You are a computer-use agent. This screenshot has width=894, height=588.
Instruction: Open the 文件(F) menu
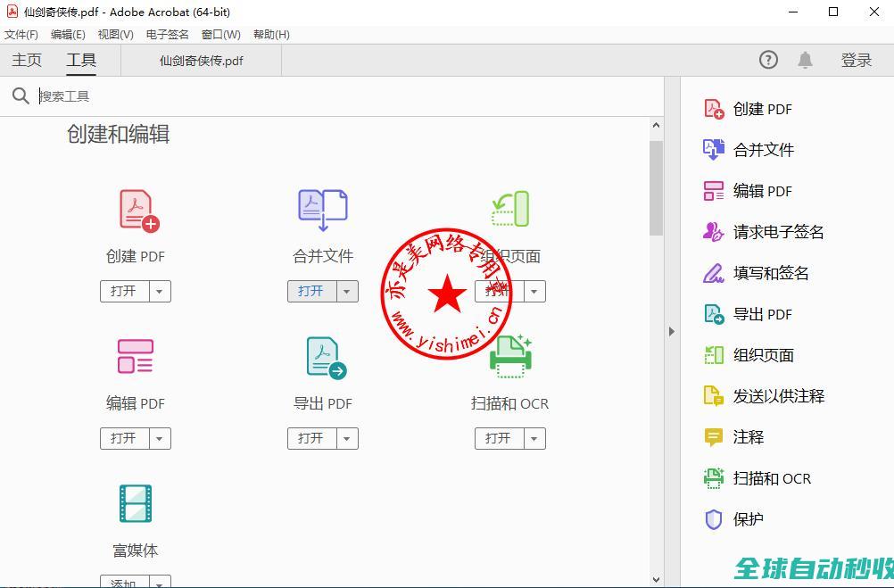pyautogui.click(x=21, y=35)
